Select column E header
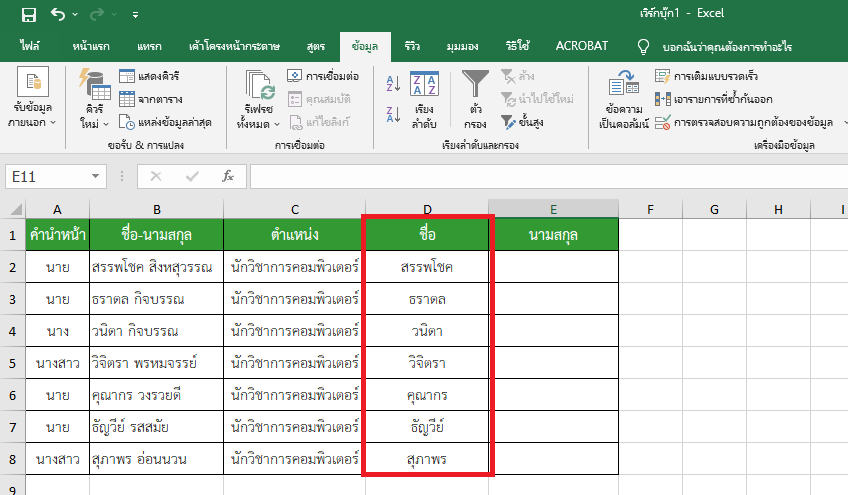Viewport: 848px width, 495px height. (x=554, y=209)
